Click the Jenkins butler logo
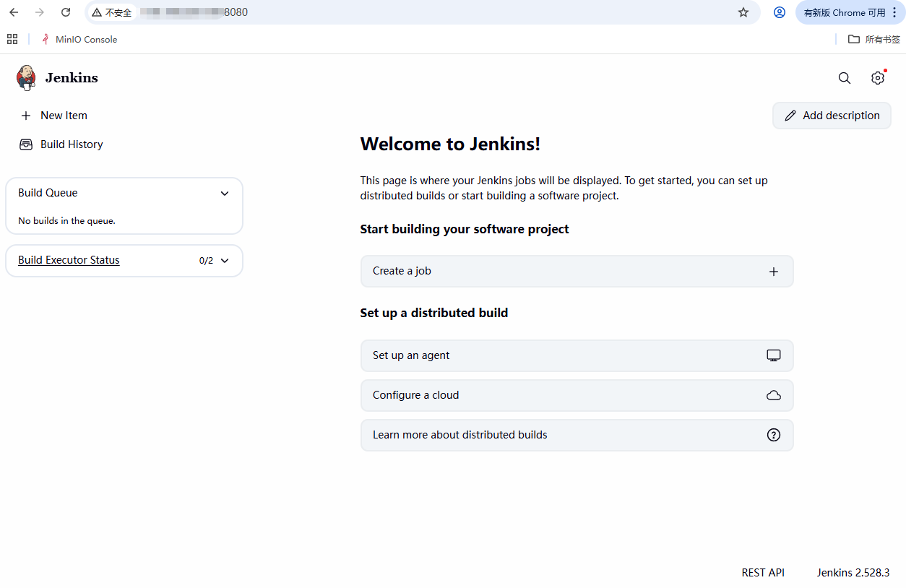 point(26,77)
